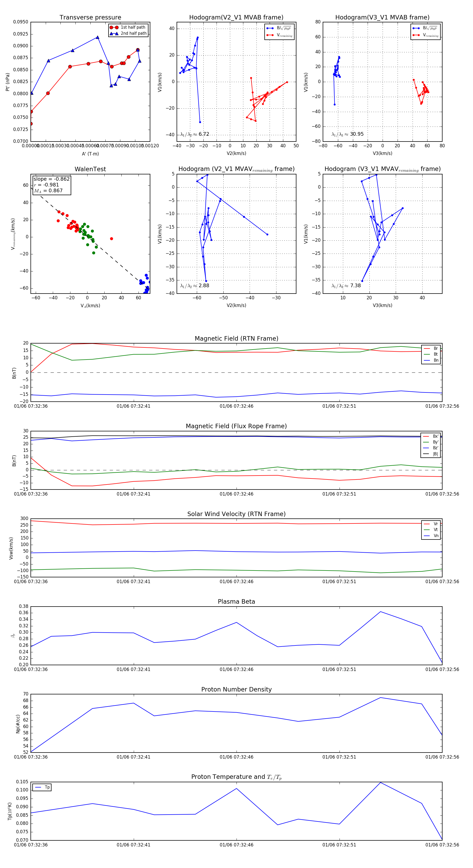
Task: Click the "Transverse pressure" plot title
Action: point(90,18)
